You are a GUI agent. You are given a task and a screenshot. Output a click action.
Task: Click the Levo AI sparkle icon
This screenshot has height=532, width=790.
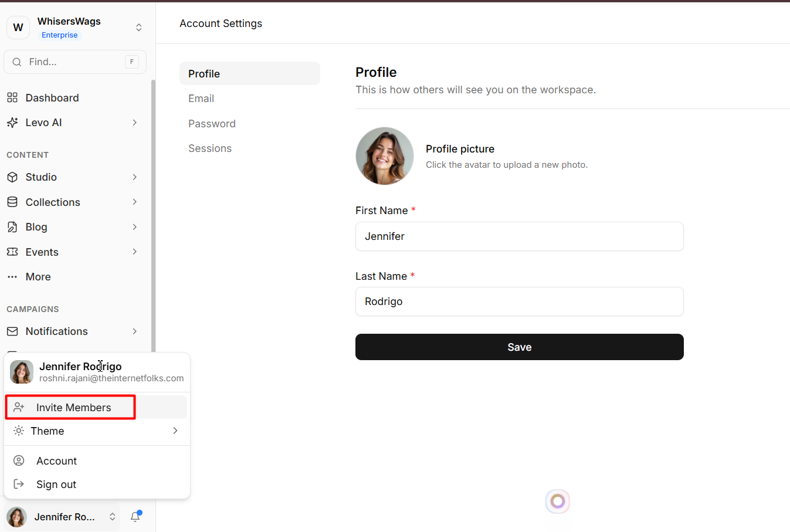click(12, 123)
